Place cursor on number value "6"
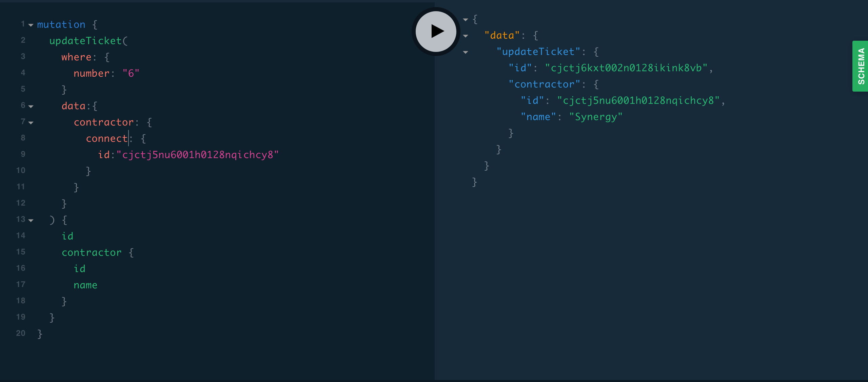The image size is (868, 382). (131, 74)
